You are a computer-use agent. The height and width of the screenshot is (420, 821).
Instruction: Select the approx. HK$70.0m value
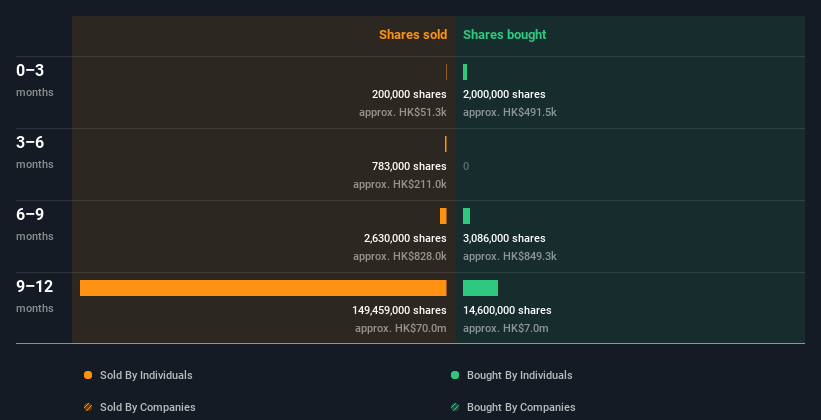click(401, 328)
